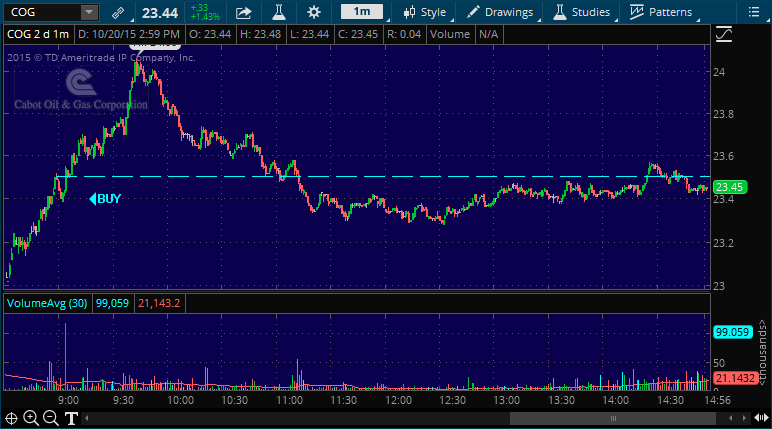Viewport: 772px width, 429px height.
Task: Open the COG symbol dropdown arrow
Action: (89, 12)
